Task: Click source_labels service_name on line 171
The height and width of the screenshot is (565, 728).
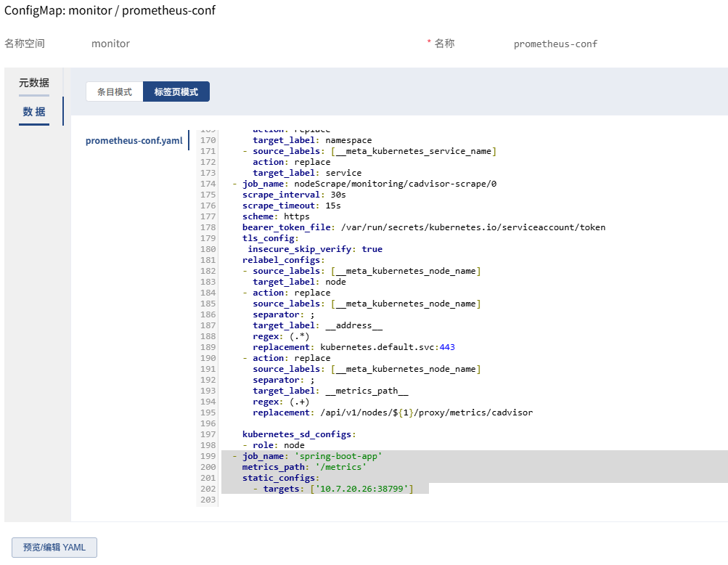Action: pos(369,151)
